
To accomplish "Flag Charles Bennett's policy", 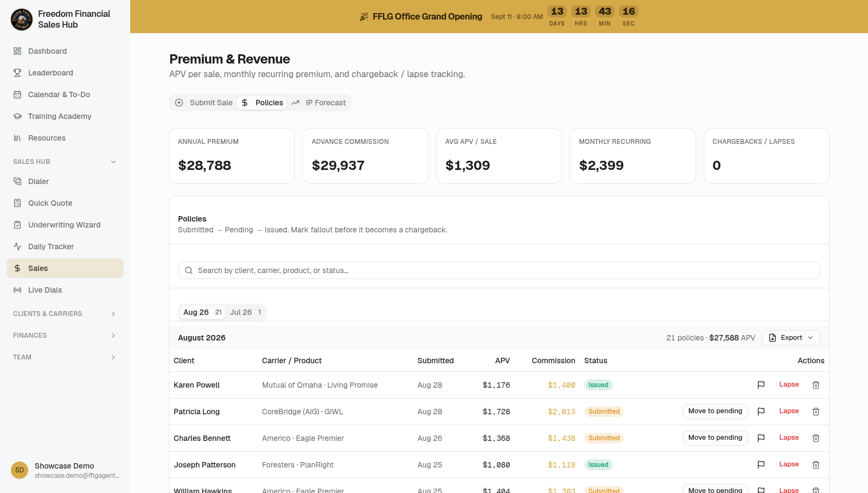I will point(761,438).
